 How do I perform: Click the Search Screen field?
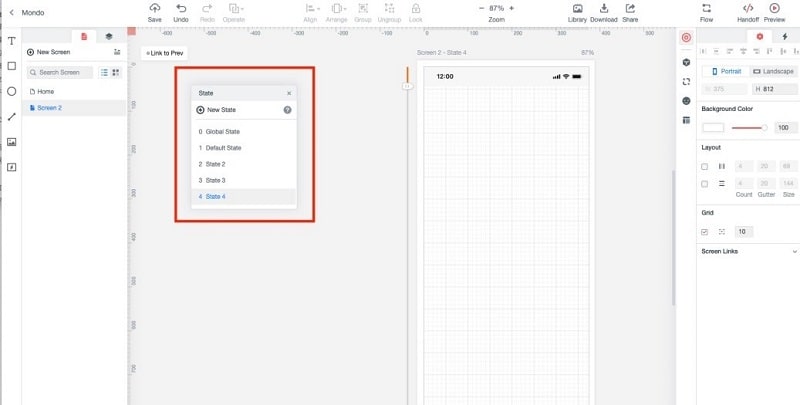(60, 72)
